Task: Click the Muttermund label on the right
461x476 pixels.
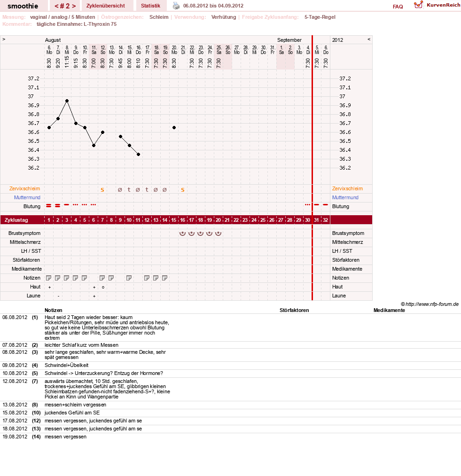Action: point(345,197)
